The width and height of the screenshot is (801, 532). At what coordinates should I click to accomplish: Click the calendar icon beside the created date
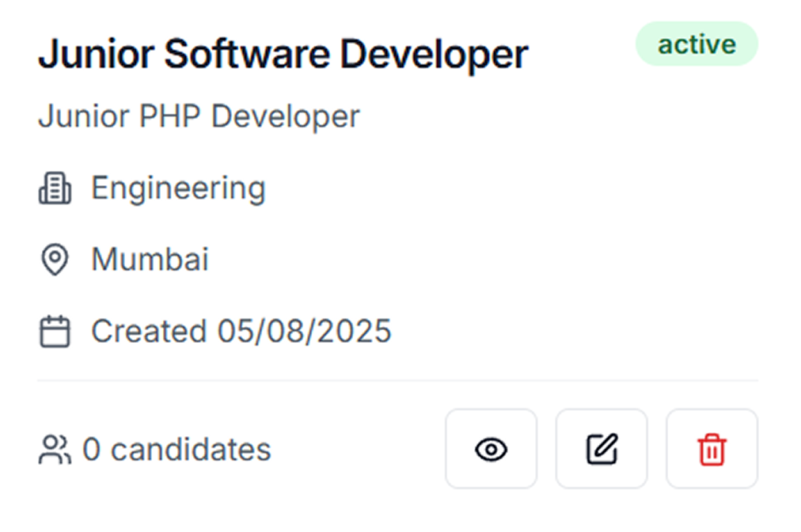[x=55, y=332]
